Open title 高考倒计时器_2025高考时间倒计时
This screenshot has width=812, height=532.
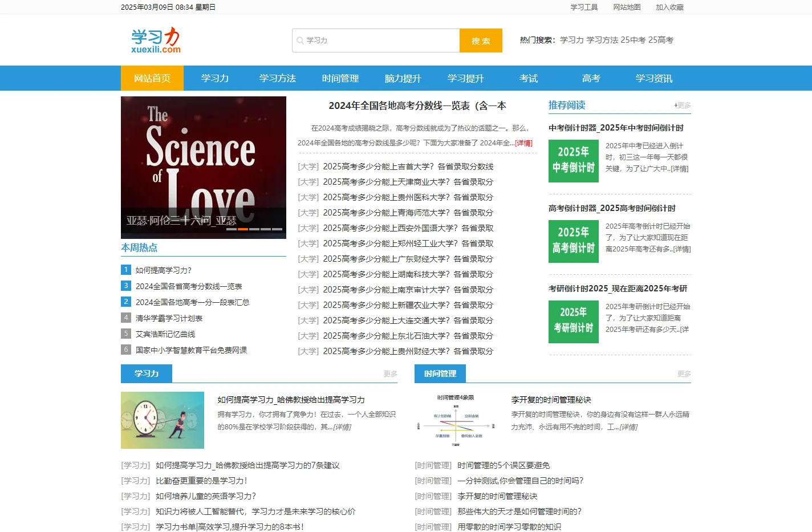coord(612,208)
